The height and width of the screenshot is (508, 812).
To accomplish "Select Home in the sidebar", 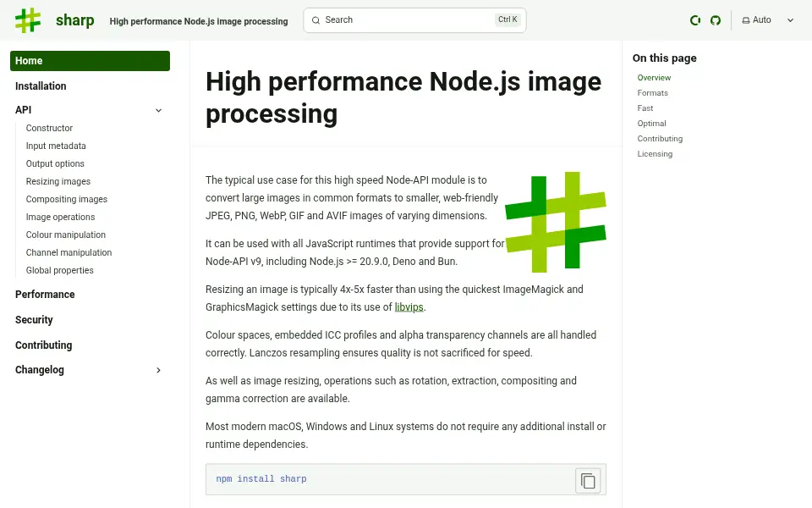I will [91, 61].
